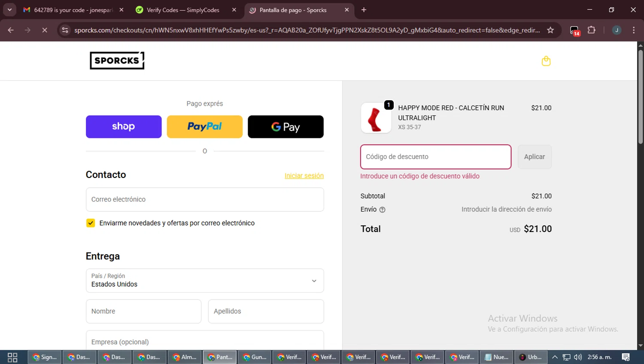Click the Iniciar sesión link
Image resolution: width=644 pixels, height=364 pixels.
[304, 176]
